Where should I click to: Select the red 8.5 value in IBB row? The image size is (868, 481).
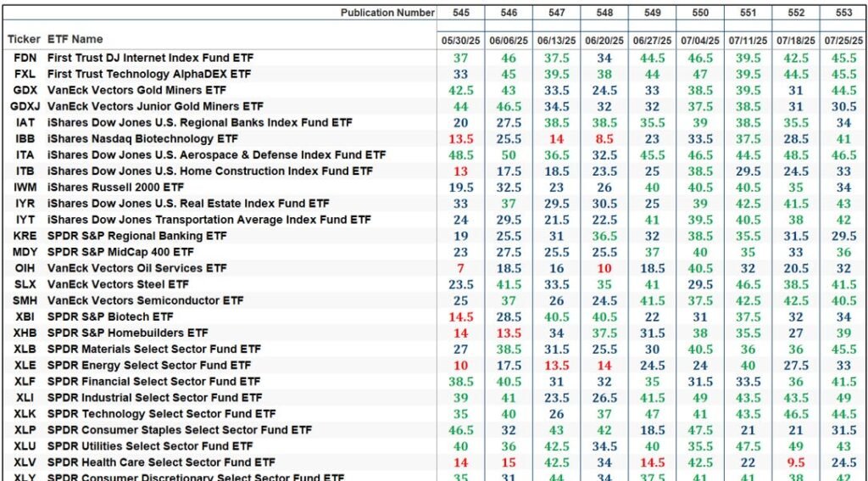click(604, 138)
